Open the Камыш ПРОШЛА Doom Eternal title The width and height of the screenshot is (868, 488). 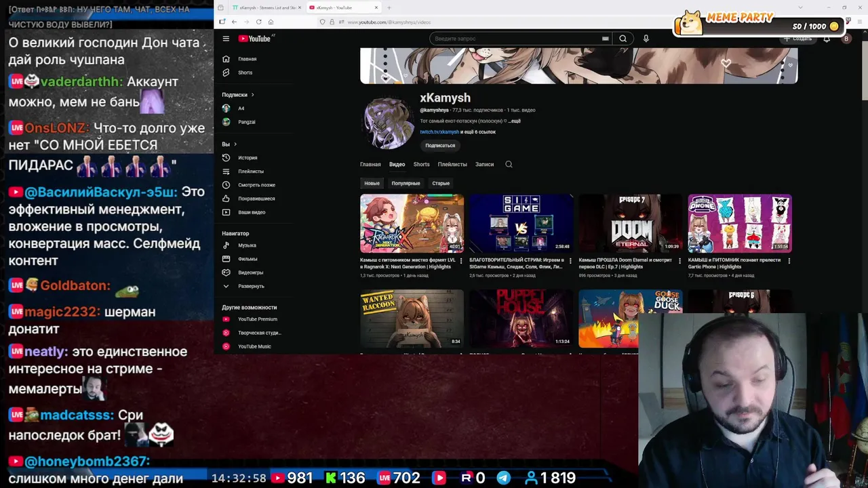(625, 263)
